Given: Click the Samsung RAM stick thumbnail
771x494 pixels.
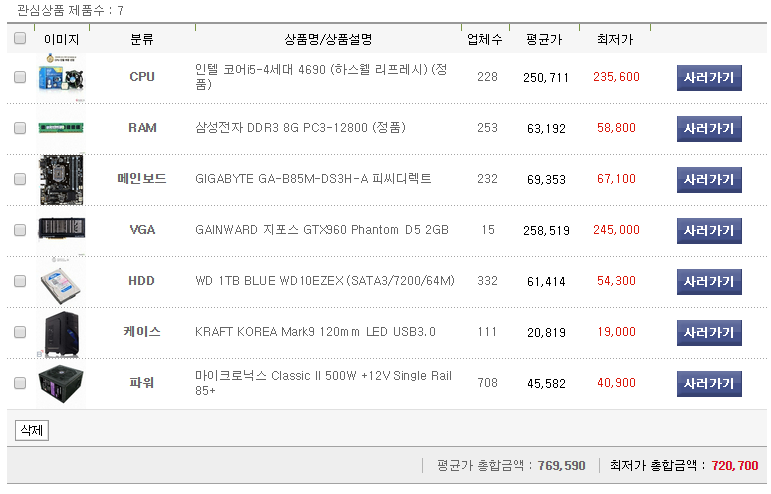Looking at the screenshot, I should tap(61, 128).
